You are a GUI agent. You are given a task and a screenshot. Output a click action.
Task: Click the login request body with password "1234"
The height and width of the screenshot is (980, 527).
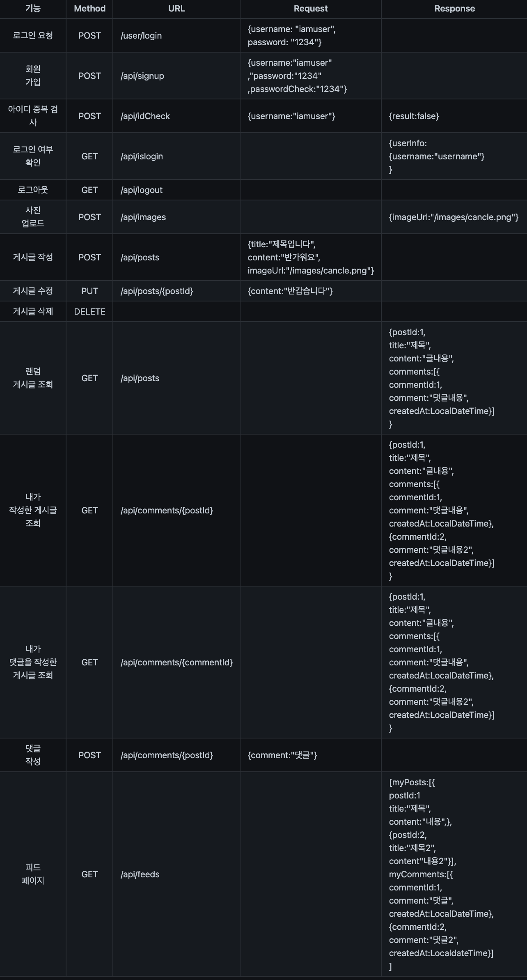[x=292, y=35]
